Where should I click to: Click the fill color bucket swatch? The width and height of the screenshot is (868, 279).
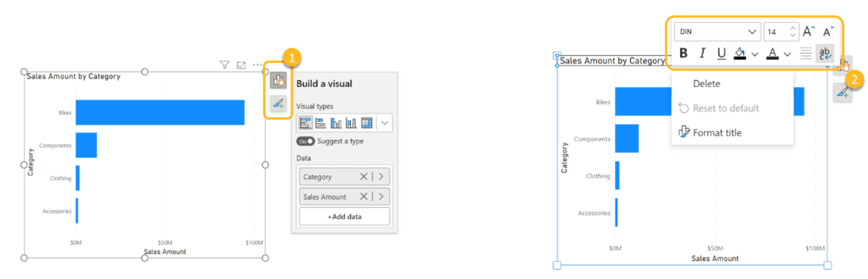tap(739, 53)
